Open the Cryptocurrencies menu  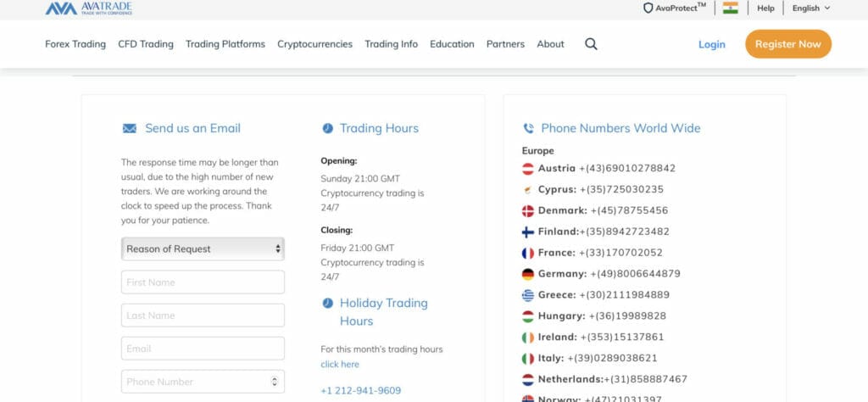pyautogui.click(x=315, y=44)
